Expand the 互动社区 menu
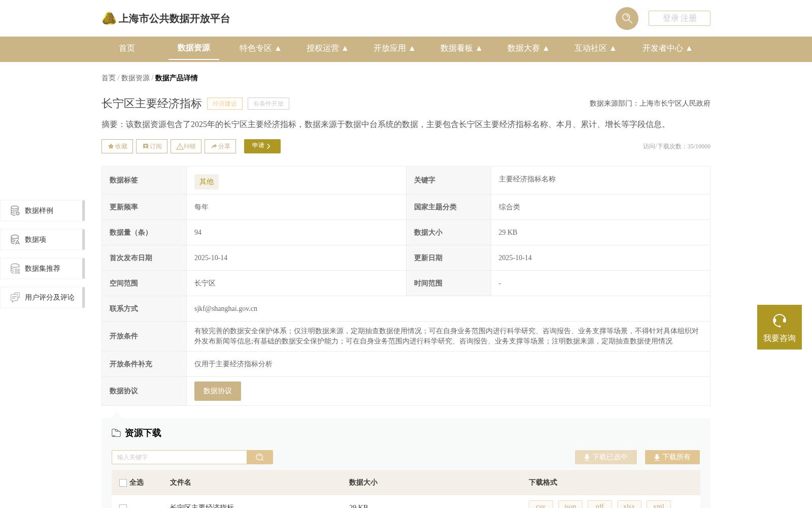Viewport: 812px width, 508px height. (x=595, y=48)
